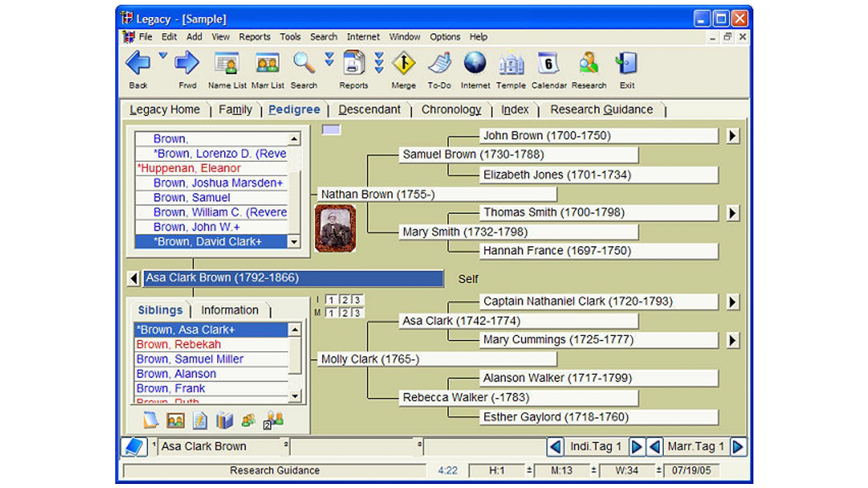Click the Exit door icon
The height and width of the screenshot is (488, 868).
(627, 64)
